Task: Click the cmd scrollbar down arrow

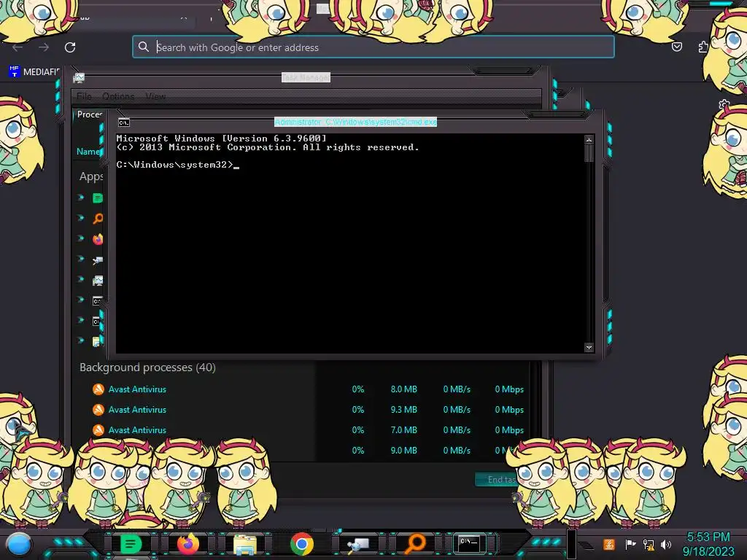Action: pos(589,348)
